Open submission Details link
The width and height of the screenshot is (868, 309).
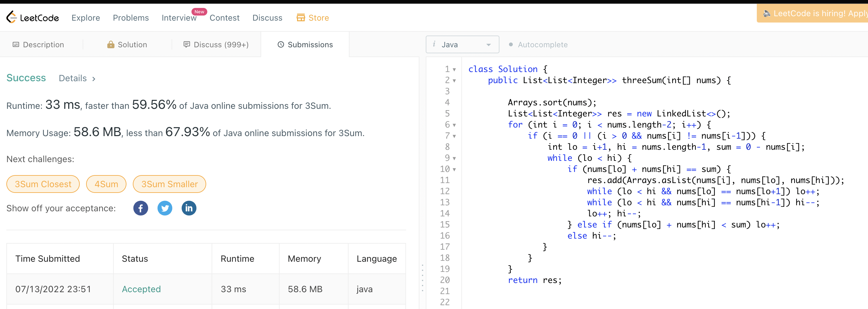point(77,78)
